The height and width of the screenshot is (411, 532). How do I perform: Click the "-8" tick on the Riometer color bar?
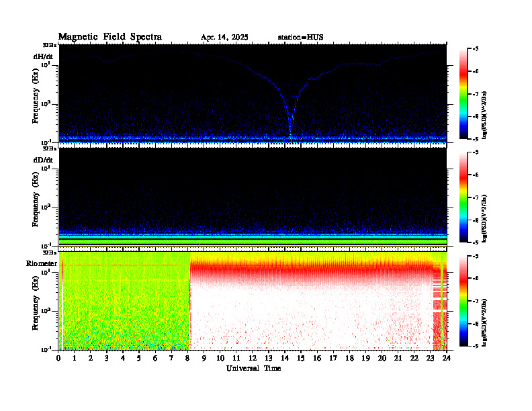point(476,324)
